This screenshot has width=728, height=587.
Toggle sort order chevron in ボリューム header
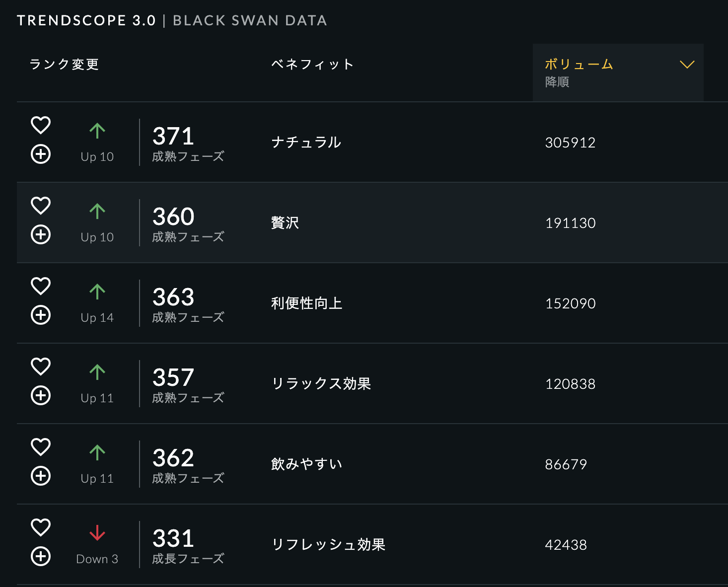687,65
